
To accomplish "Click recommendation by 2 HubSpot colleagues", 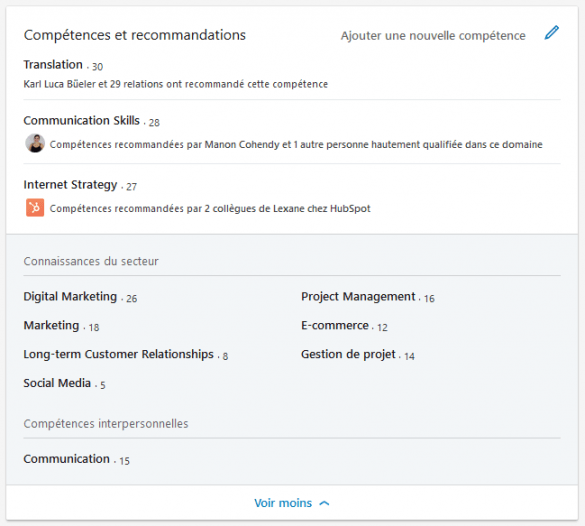I will pos(210,209).
